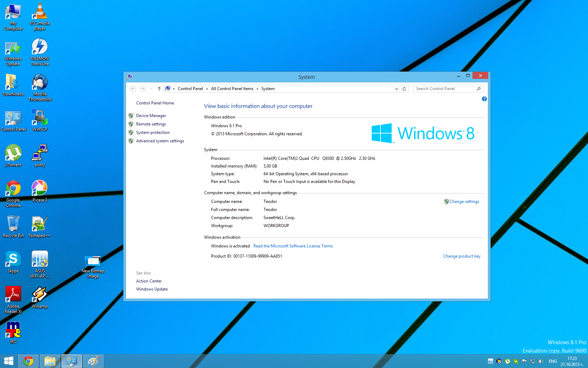Expand the Control Panel breadcrumb arrow

tap(207, 89)
